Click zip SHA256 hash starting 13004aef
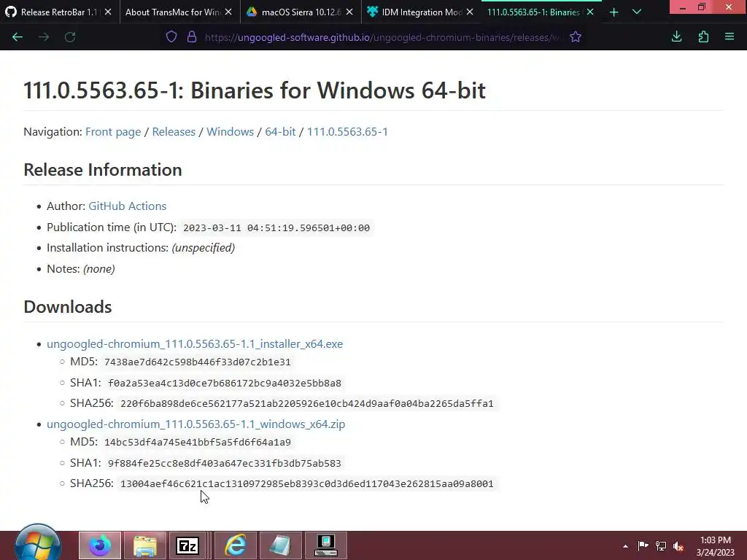 (x=307, y=484)
